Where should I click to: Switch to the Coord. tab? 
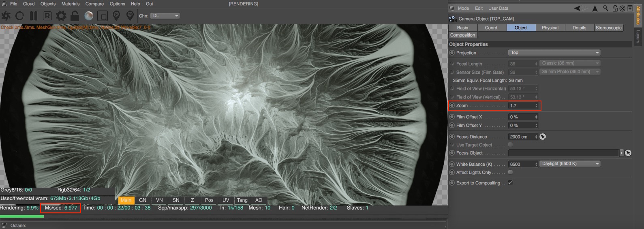tap(492, 28)
